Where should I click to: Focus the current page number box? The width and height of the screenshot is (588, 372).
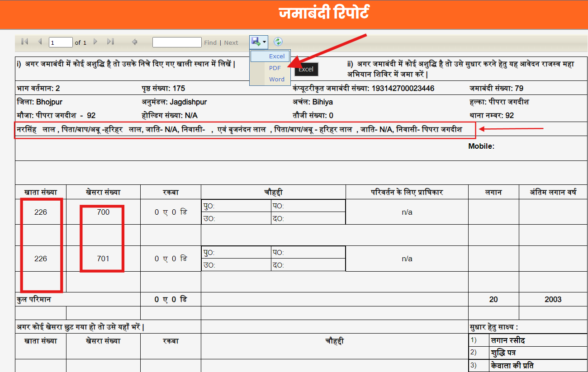(x=61, y=42)
